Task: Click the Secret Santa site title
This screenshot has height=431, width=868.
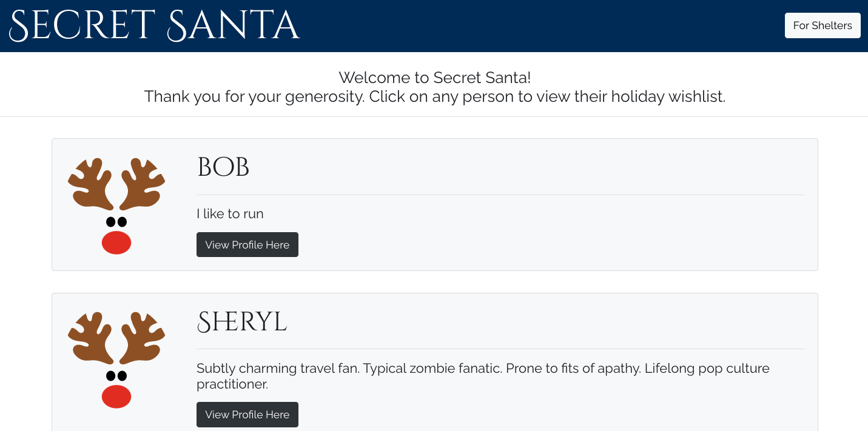Action: tap(155, 26)
